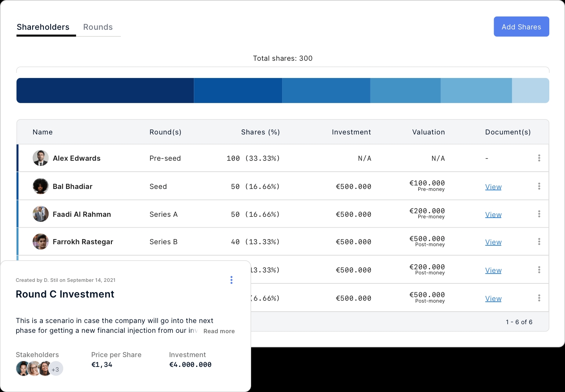Click the €4.000.000 investment value
Viewport: 565px width, 392px height.
point(190,365)
